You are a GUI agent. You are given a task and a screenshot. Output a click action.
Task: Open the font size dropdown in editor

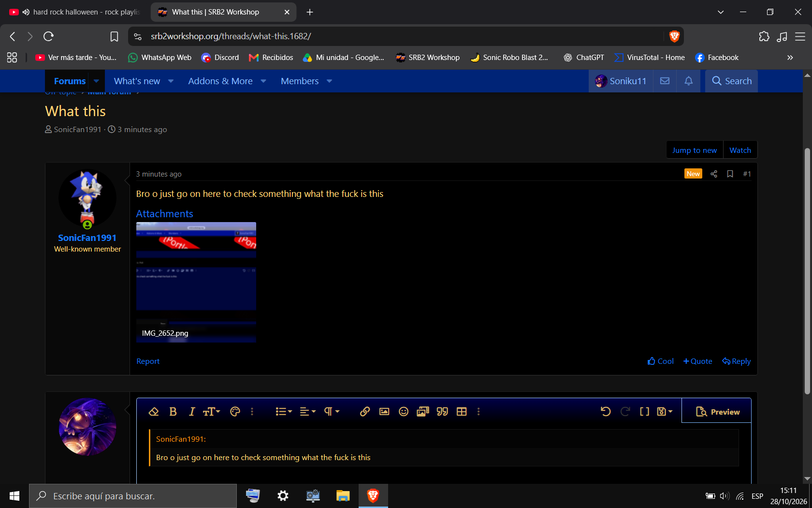(211, 412)
